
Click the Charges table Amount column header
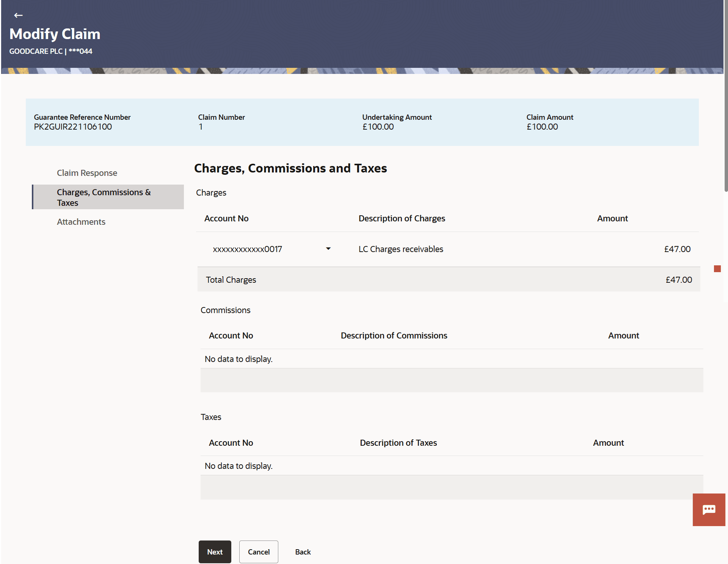tap(612, 218)
